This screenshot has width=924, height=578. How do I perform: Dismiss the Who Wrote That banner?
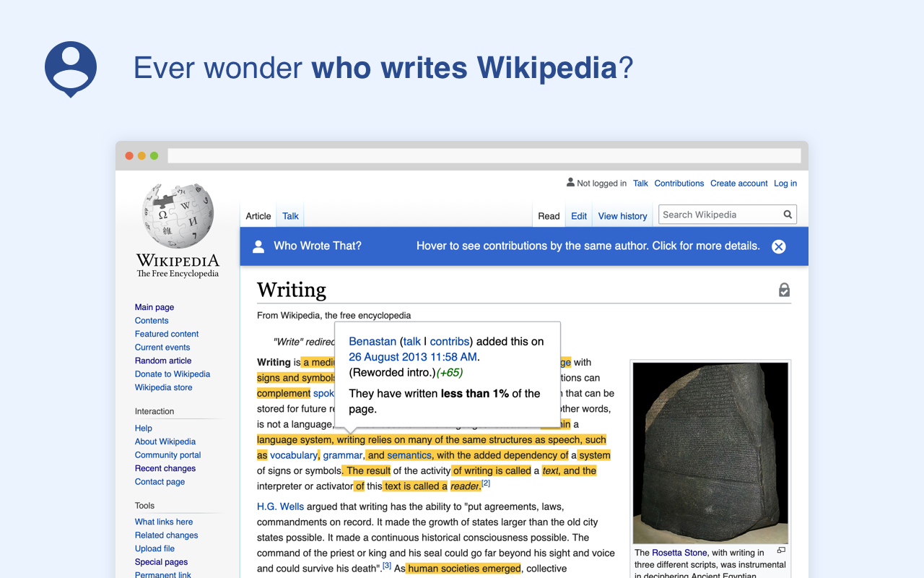point(778,246)
